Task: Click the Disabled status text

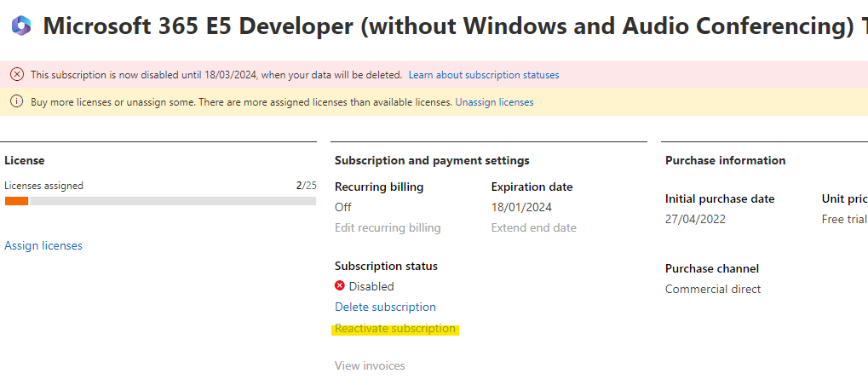Action: [x=371, y=286]
